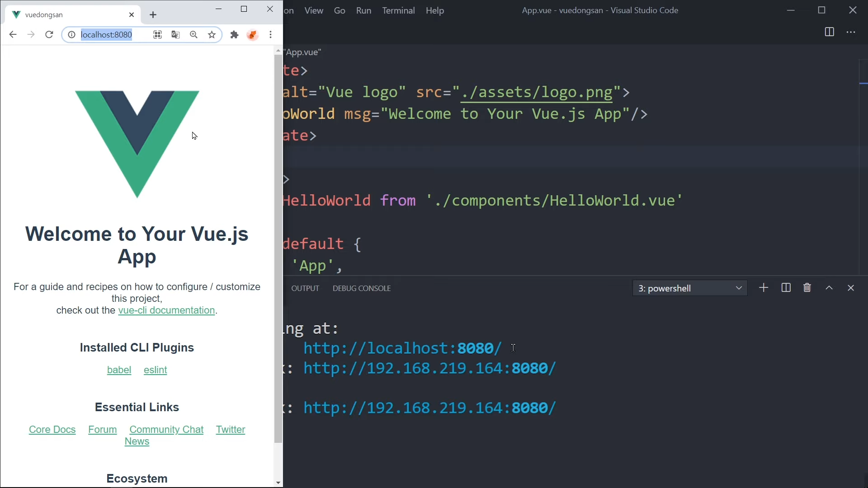The image size is (868, 488).
Task: Open the vue-cli documentation link
Action: pos(166,310)
